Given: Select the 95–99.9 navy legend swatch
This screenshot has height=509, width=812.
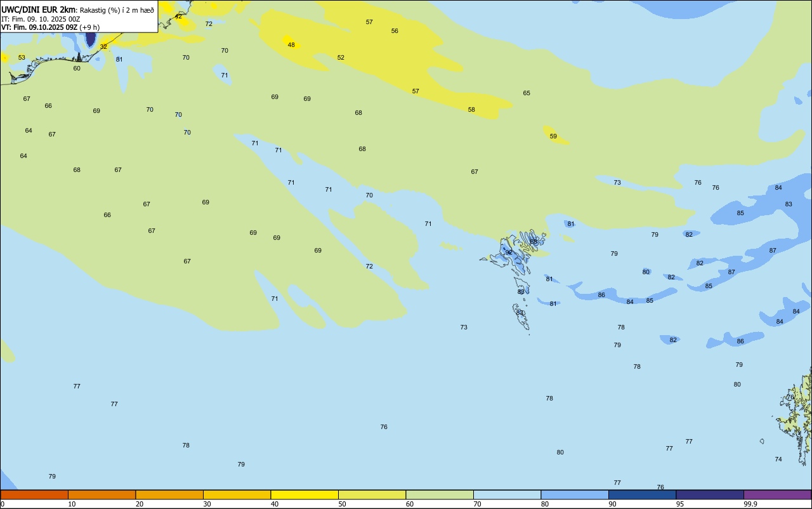Looking at the screenshot, I should 710,494.
